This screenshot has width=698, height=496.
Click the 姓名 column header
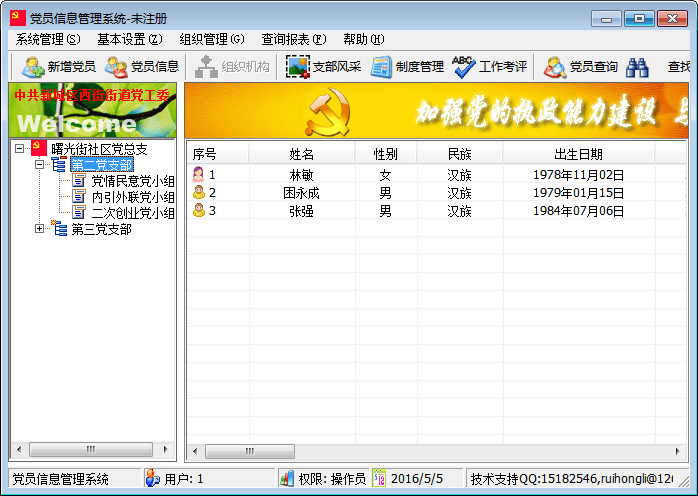click(x=301, y=153)
